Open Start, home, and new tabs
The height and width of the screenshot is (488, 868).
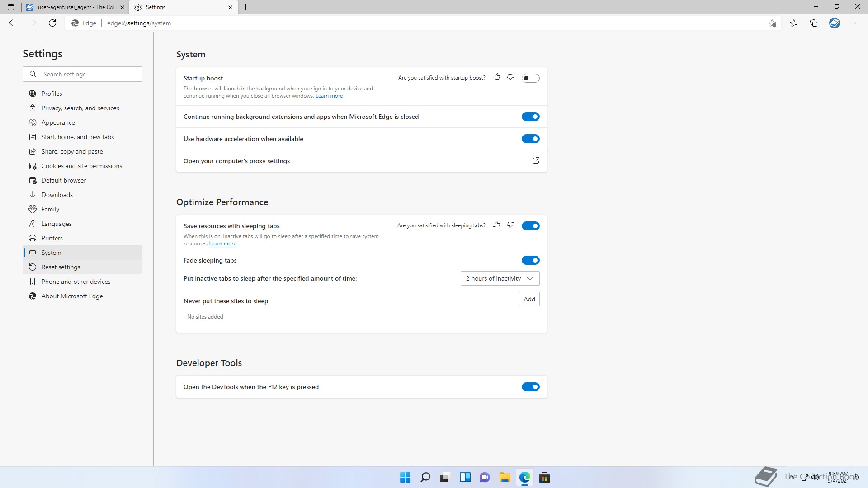pos(82,137)
